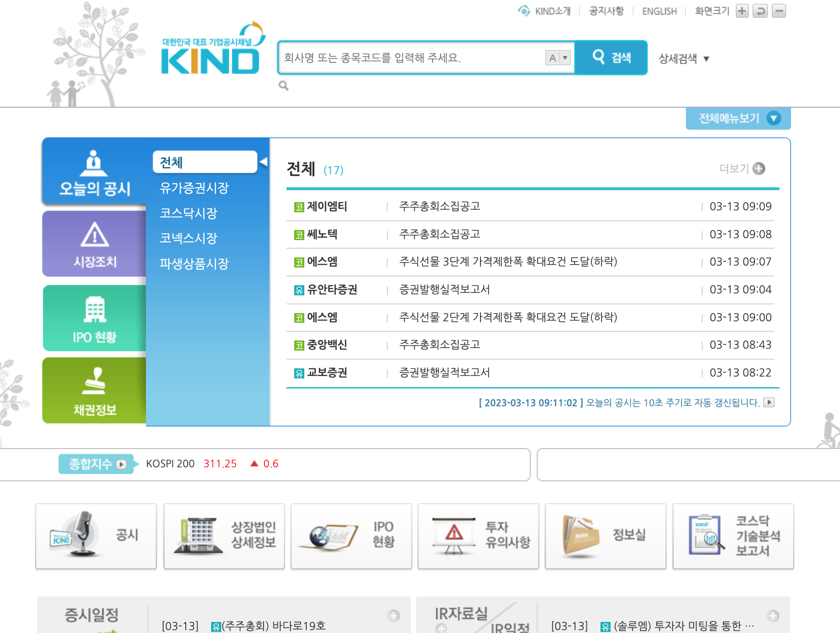Click the 더보기 plus icon
The width and height of the screenshot is (840, 633).
(759, 169)
